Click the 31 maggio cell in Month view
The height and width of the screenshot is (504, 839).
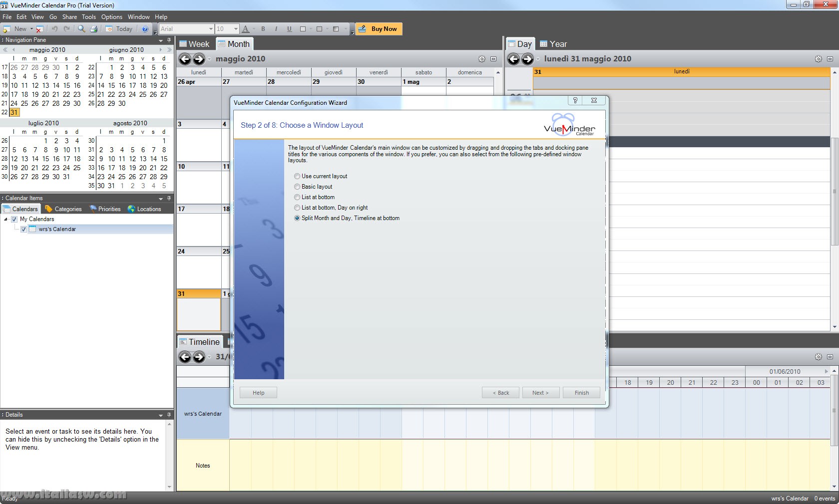point(199,310)
